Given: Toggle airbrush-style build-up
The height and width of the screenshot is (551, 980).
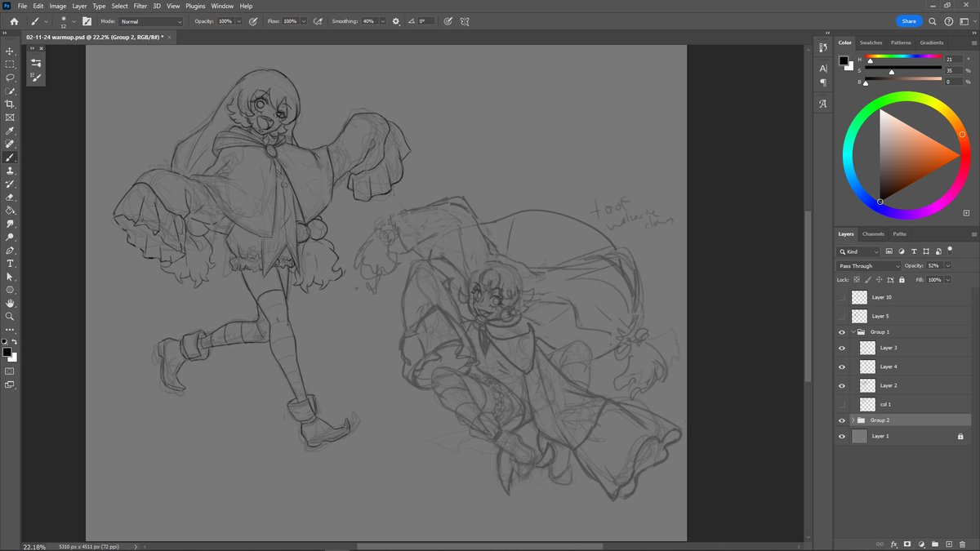Looking at the screenshot, I should (x=318, y=21).
